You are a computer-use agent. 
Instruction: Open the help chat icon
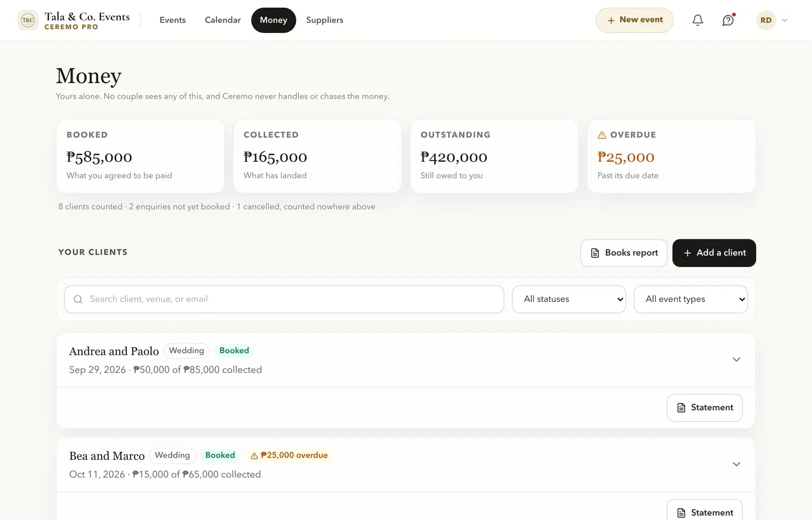point(728,20)
